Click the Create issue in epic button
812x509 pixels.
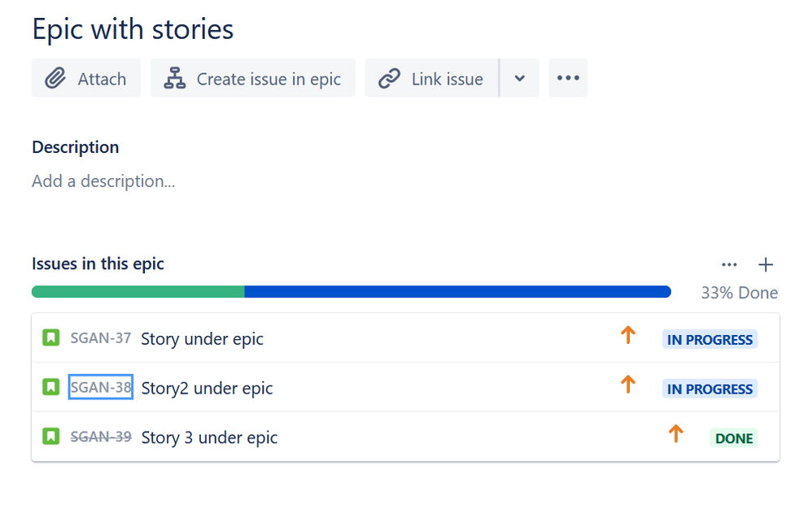[x=252, y=78]
